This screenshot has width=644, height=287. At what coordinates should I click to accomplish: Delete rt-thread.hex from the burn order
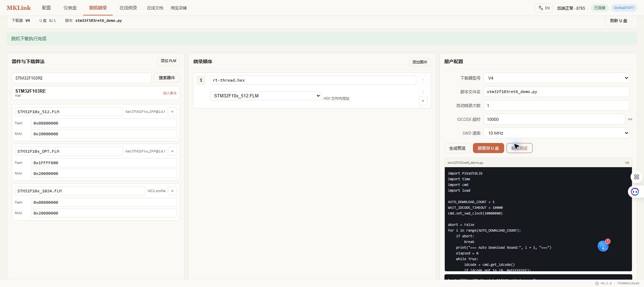[x=423, y=101]
